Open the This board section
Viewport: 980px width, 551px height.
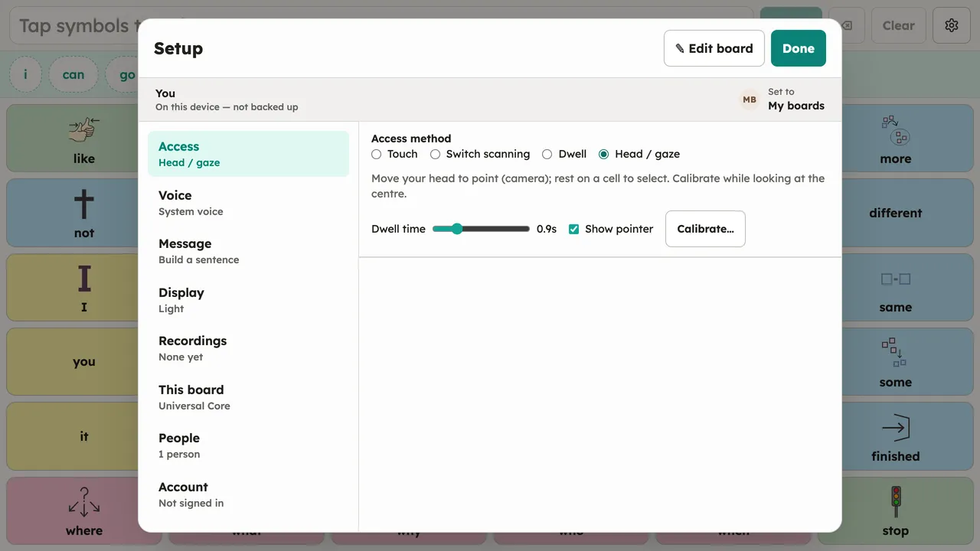[x=248, y=397]
